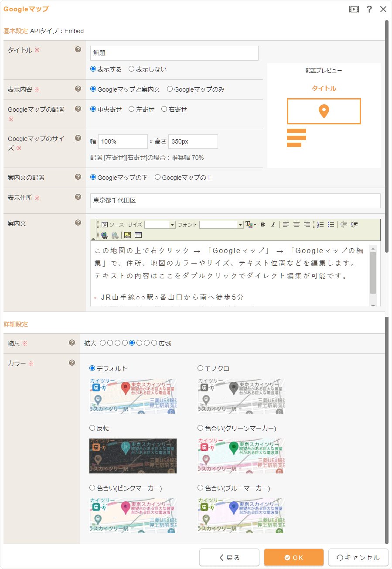Open the video tutorial icon in header
The height and width of the screenshot is (569, 392).
pyautogui.click(x=354, y=9)
